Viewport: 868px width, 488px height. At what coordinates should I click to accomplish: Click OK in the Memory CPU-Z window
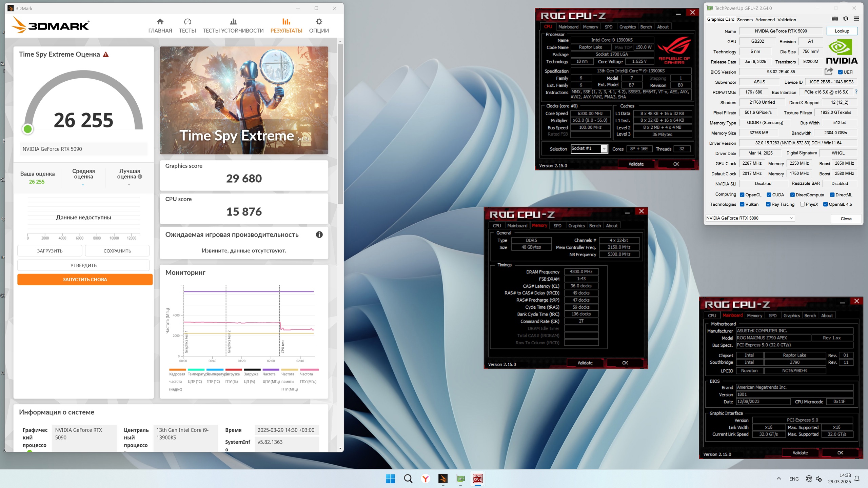click(x=625, y=363)
